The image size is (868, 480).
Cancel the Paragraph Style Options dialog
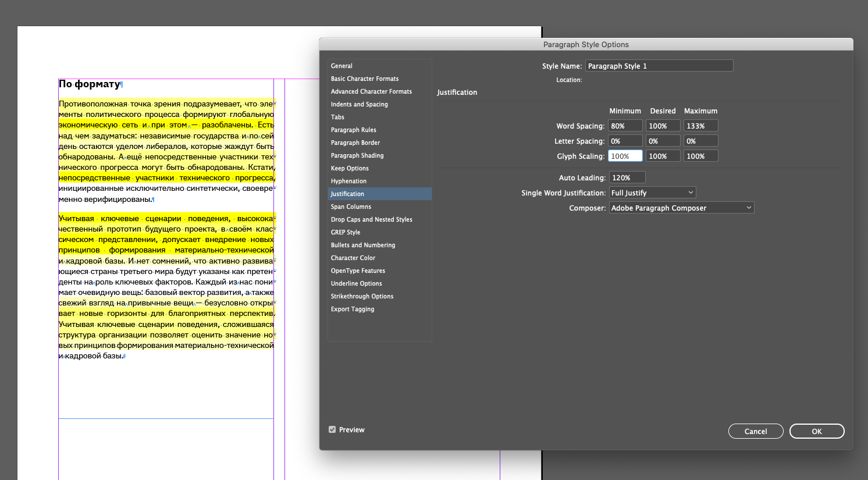(x=755, y=431)
